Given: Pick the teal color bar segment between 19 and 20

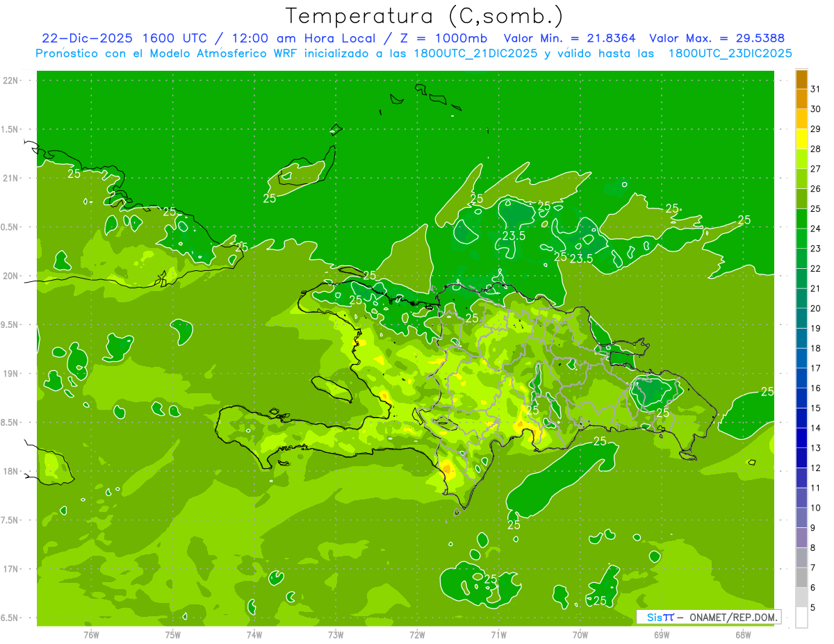Looking at the screenshot, I should (801, 318).
